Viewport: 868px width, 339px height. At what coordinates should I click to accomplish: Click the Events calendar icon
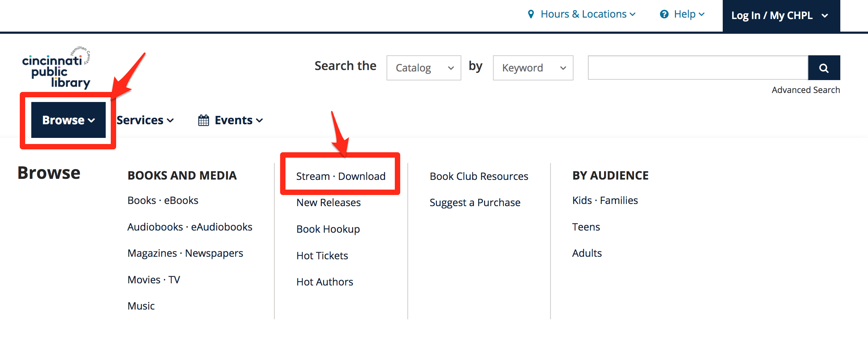click(204, 120)
